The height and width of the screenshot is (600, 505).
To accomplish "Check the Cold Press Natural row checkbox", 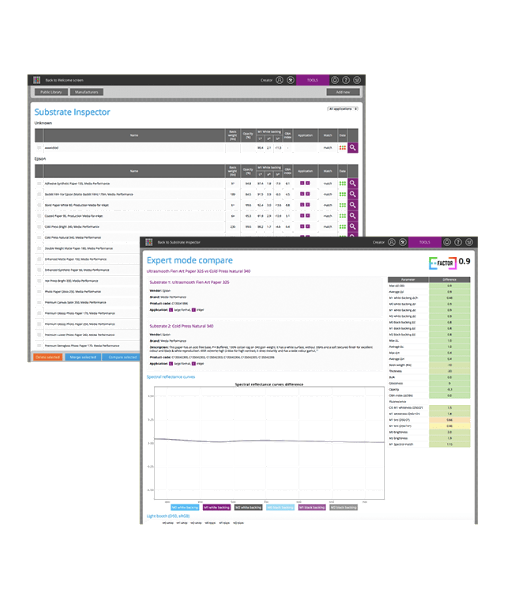I will [39, 238].
